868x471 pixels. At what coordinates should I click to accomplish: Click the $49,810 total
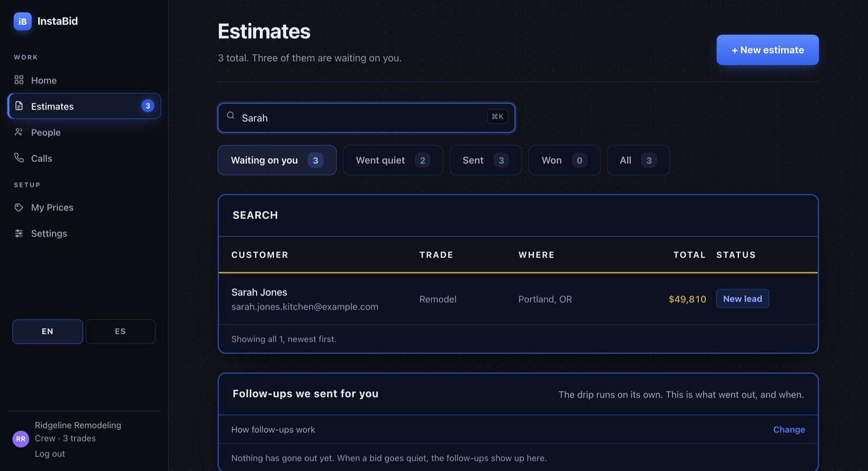pos(687,299)
